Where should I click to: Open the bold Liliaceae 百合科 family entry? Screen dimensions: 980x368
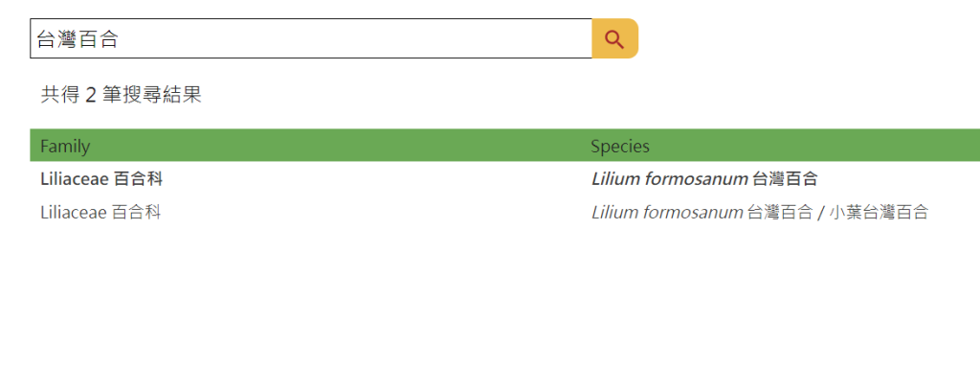tap(101, 179)
